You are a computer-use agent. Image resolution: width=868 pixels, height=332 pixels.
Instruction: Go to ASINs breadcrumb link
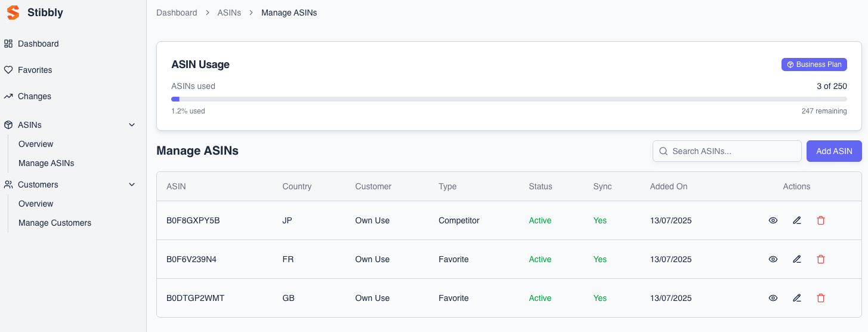(229, 13)
